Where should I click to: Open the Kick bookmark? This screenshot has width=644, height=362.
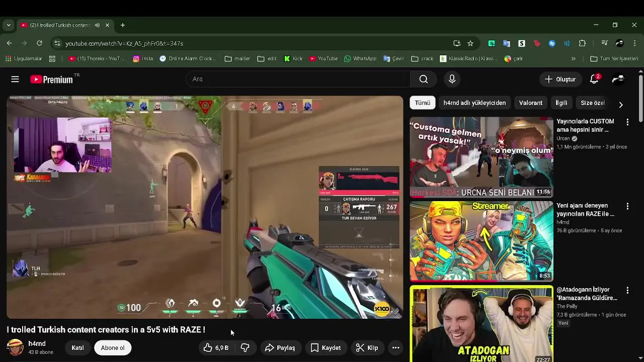293,59
